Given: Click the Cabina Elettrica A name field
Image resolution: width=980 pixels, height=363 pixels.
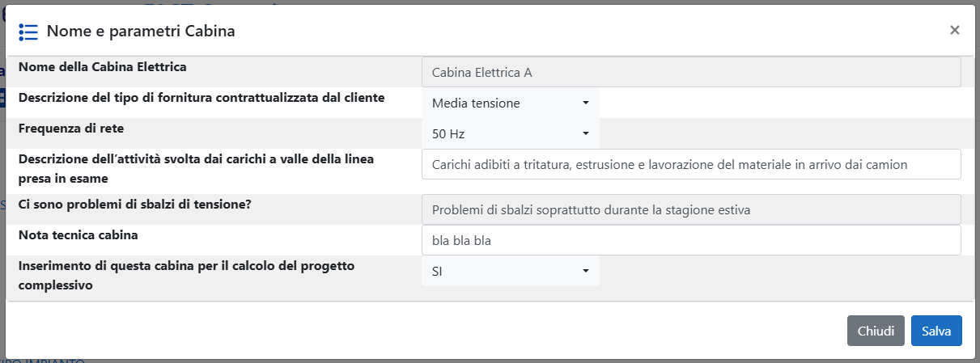Looking at the screenshot, I should click(690, 72).
